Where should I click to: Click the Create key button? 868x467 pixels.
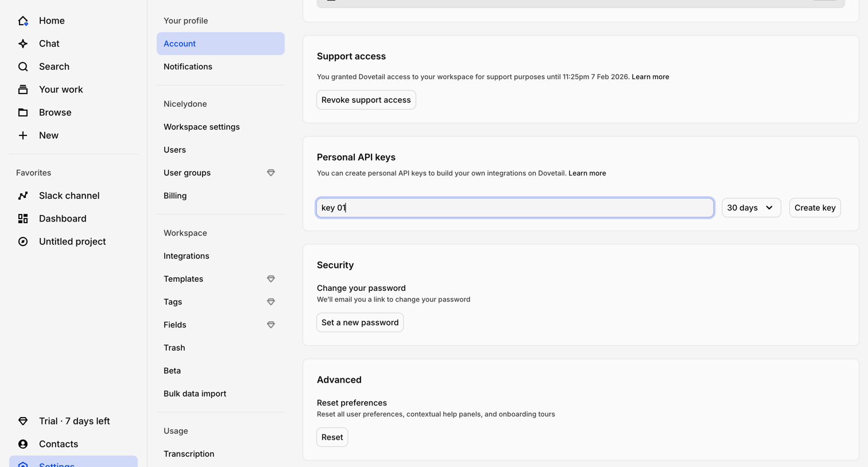tap(815, 208)
